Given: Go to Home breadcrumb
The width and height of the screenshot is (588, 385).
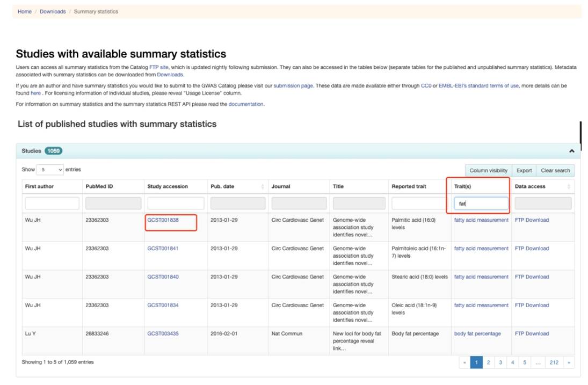Looking at the screenshot, I should tap(25, 12).
